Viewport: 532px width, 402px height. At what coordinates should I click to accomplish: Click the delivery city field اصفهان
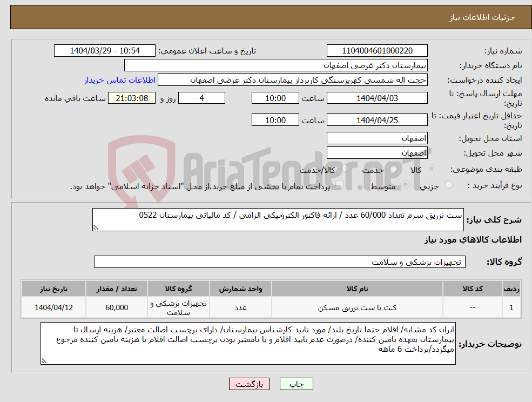[x=377, y=153]
